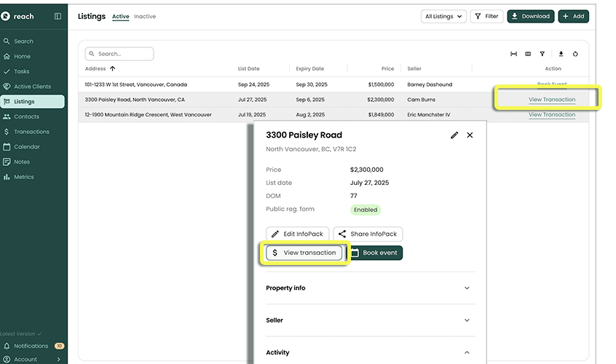
Task: Click the table export download icon
Action: coord(561,54)
